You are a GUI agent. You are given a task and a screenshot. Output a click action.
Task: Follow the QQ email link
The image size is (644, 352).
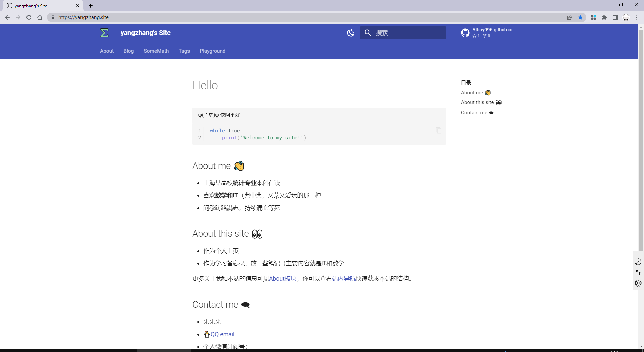click(222, 334)
